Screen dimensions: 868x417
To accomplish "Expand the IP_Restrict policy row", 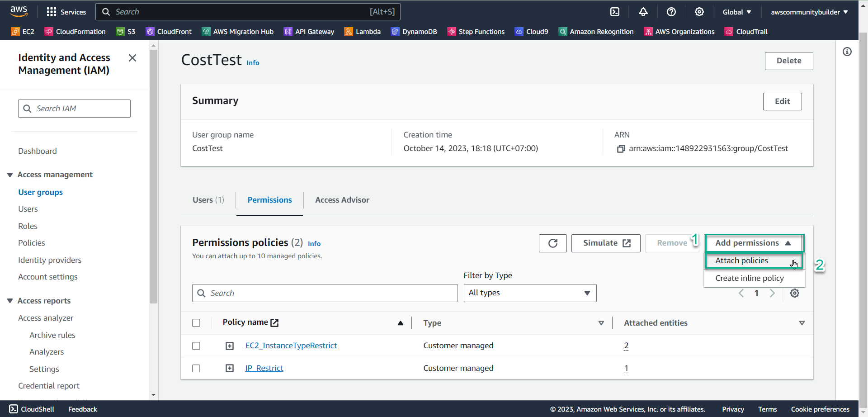I will (230, 369).
